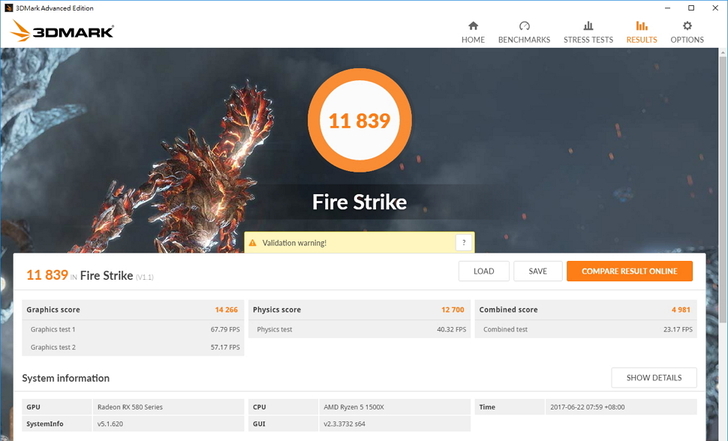Maximize the 3DMark window
Viewport: 728px width, 441px height.
click(690, 7)
